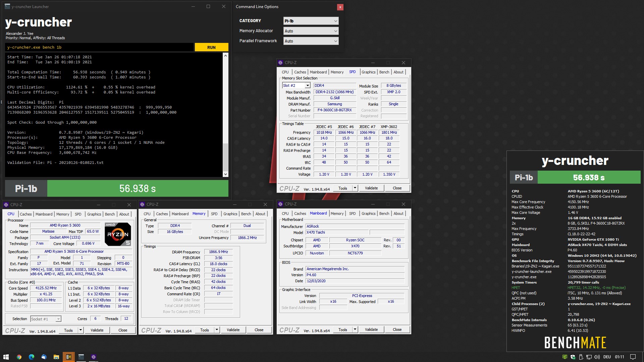Click the BIOS Date value 12/03/2020
The width and height of the screenshot is (644, 362).
coord(355,281)
